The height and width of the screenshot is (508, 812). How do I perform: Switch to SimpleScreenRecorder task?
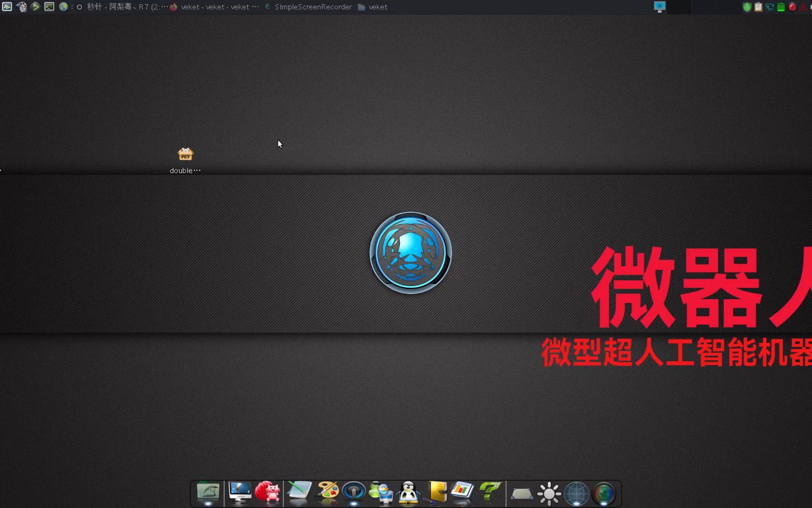point(308,7)
